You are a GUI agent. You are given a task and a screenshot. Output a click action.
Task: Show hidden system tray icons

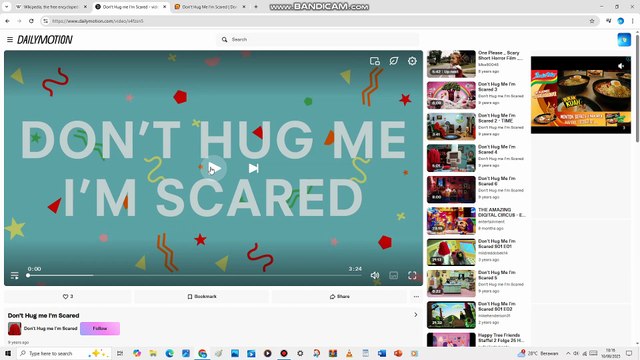(568, 353)
